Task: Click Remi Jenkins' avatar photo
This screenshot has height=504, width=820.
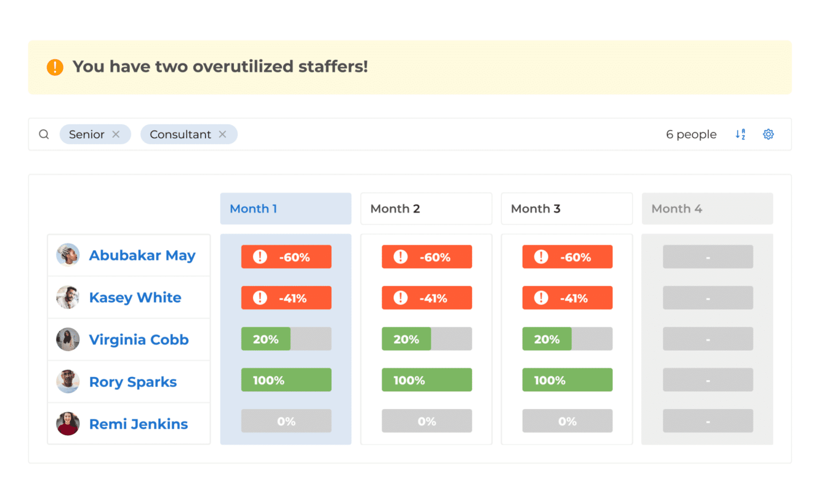Action: tap(67, 423)
